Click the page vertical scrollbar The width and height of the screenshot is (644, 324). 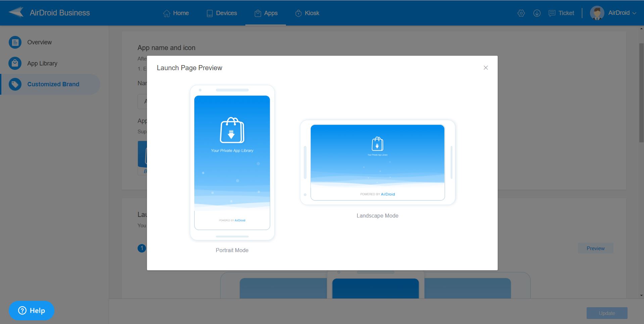[x=641, y=93]
